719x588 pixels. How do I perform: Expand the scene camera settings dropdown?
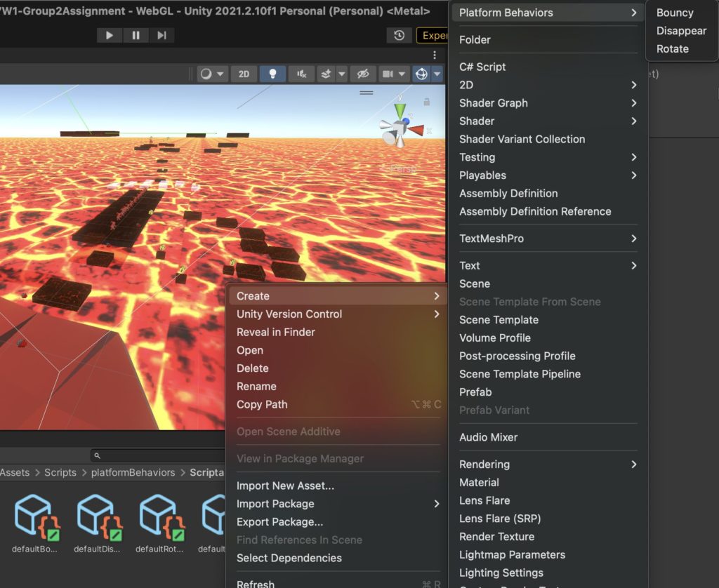[x=402, y=74]
